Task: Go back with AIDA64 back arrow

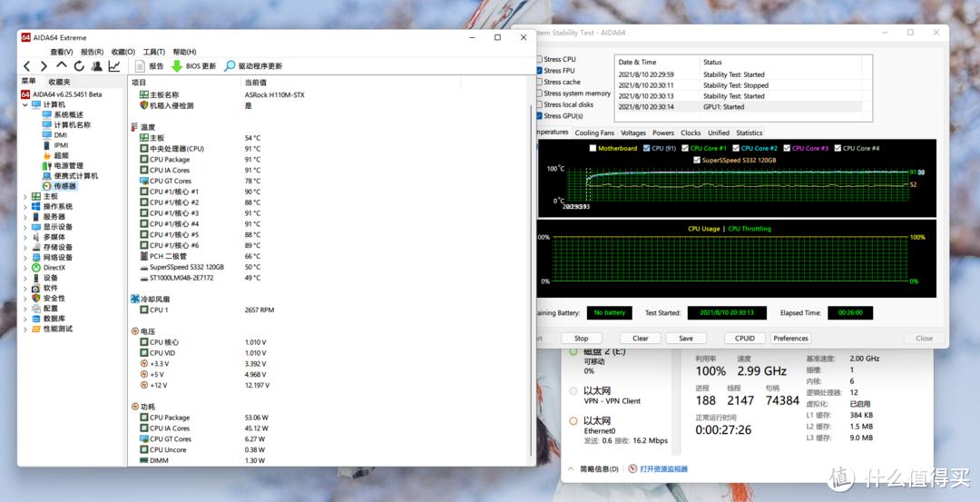Action: (x=27, y=65)
